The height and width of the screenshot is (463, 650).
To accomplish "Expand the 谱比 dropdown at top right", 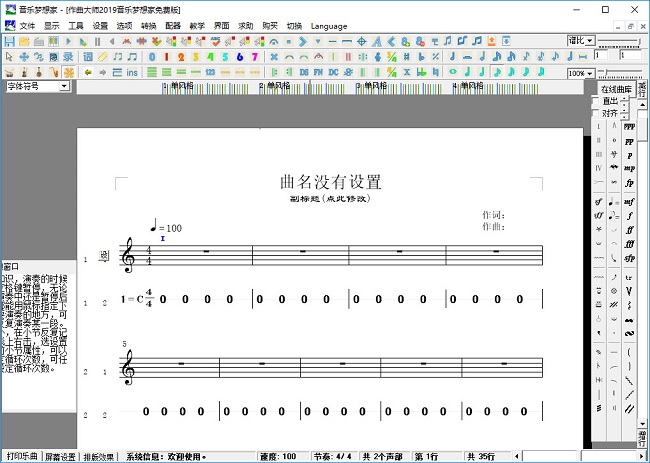I will (581, 41).
